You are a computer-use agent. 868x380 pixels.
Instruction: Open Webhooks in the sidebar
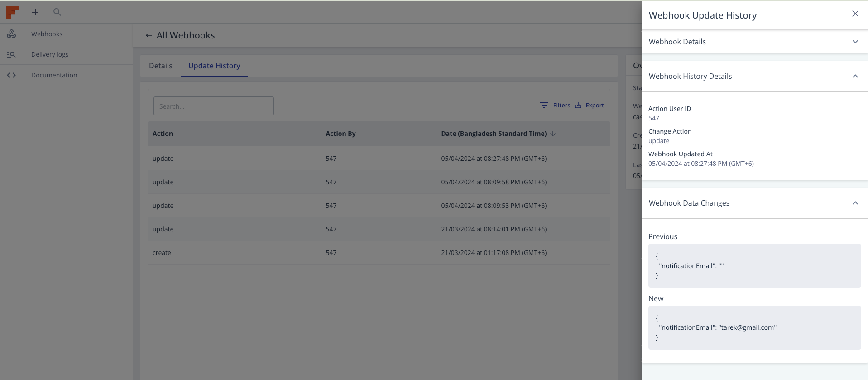pyautogui.click(x=47, y=34)
